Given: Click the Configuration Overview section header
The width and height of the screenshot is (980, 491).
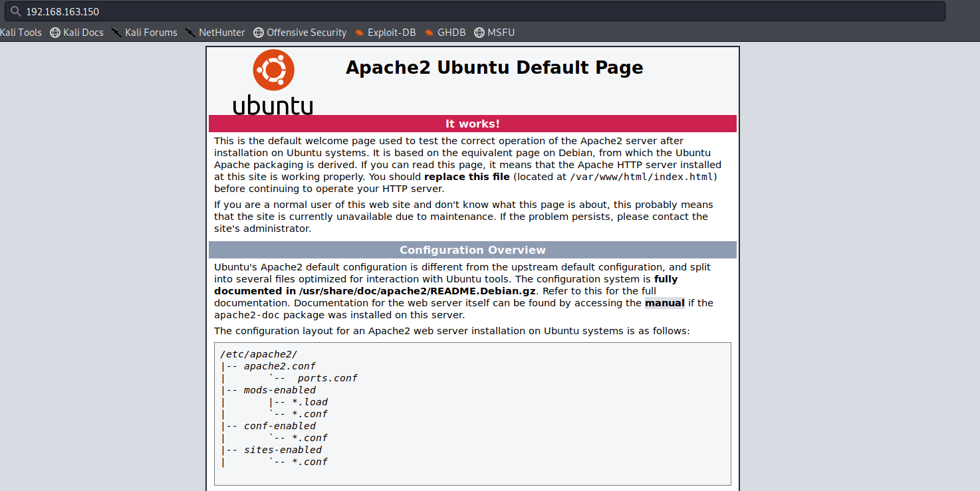Looking at the screenshot, I should [x=473, y=250].
